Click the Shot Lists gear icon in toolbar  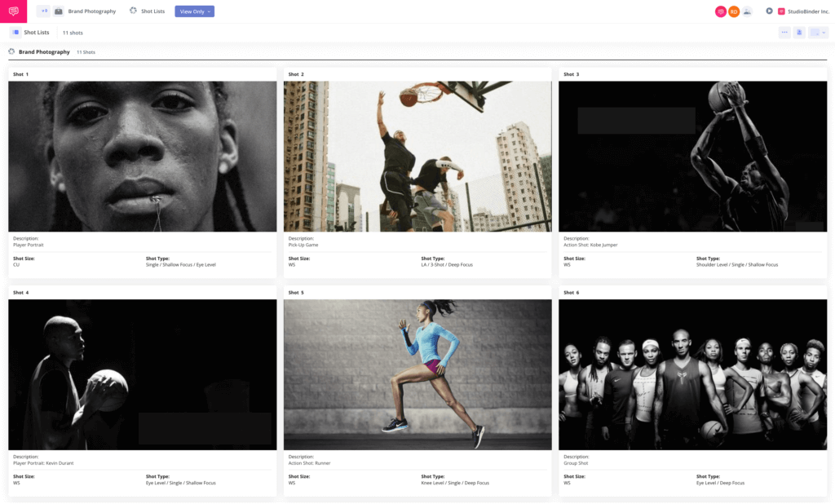point(133,11)
